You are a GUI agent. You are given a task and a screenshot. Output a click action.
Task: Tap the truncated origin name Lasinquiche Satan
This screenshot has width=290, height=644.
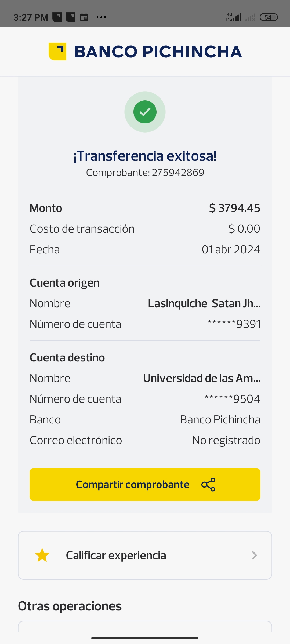(204, 303)
